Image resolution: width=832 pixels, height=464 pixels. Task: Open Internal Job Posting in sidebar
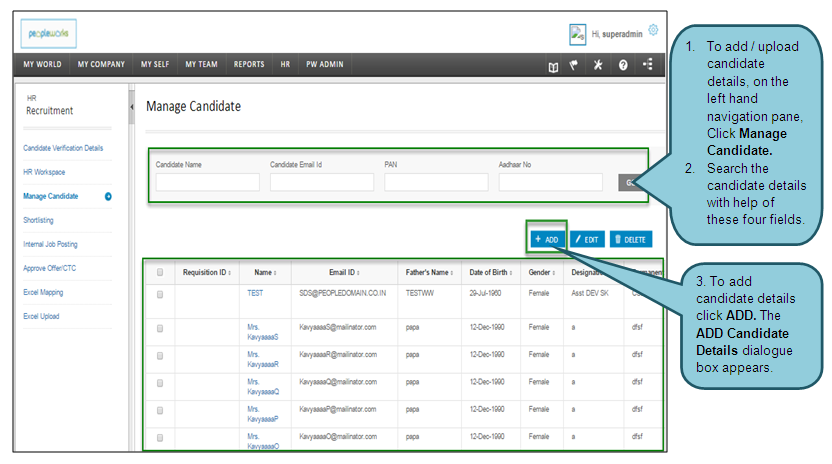pyautogui.click(x=50, y=244)
